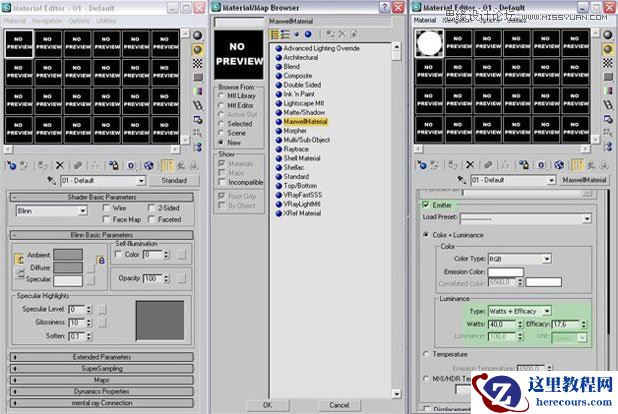Toggle Backlight icon in right Material Editor

[x=608, y=49]
